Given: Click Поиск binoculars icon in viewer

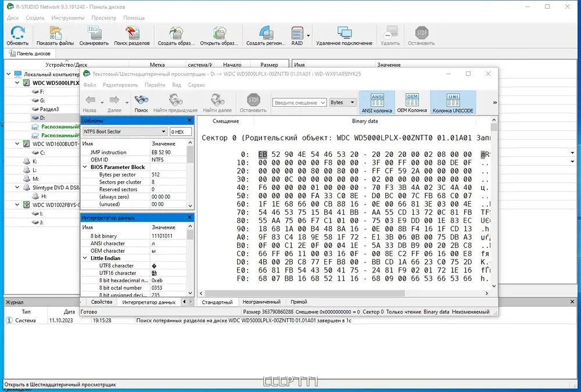Looking at the screenshot, I should pos(141,100).
